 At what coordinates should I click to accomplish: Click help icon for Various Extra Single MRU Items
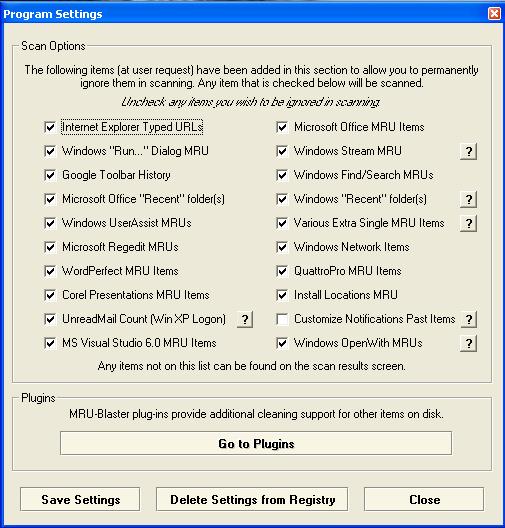pyautogui.click(x=468, y=223)
